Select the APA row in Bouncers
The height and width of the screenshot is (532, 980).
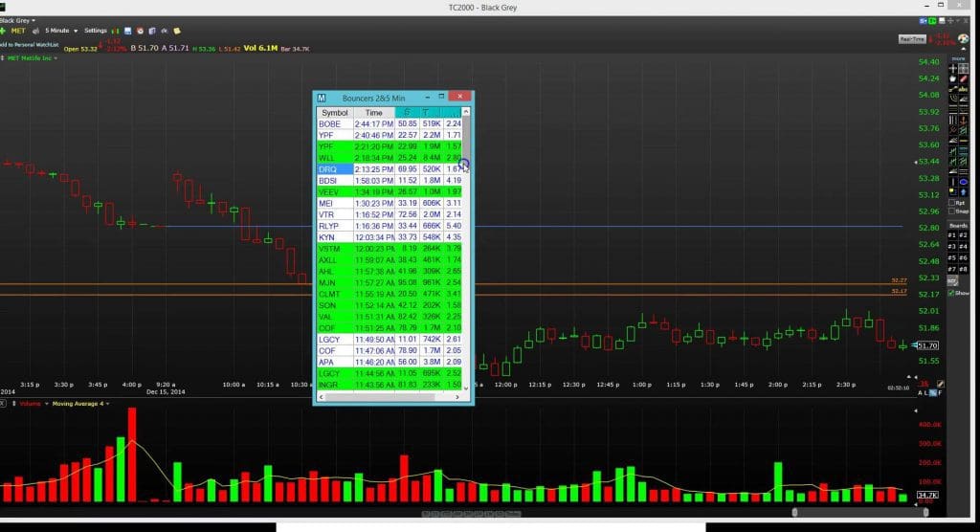pyautogui.click(x=390, y=362)
